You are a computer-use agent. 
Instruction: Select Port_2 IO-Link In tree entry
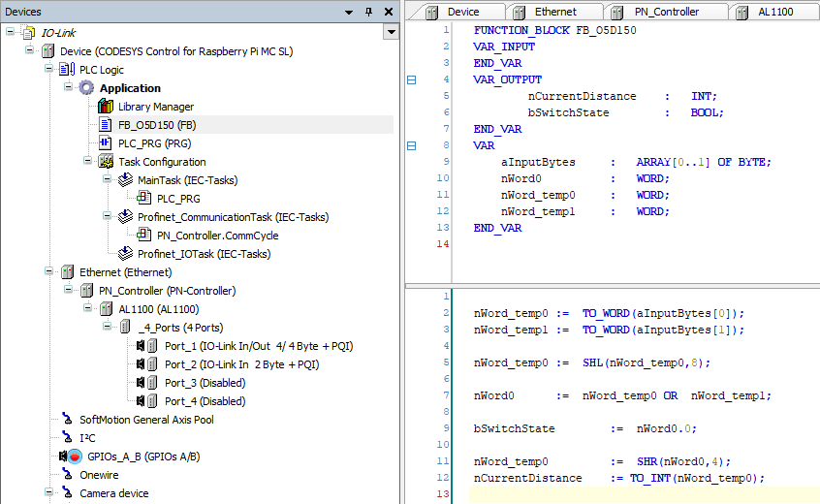click(x=241, y=364)
